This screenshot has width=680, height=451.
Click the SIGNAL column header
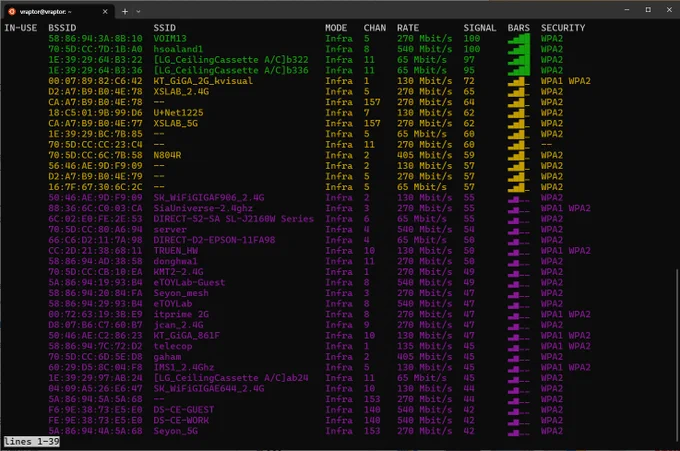pos(480,28)
